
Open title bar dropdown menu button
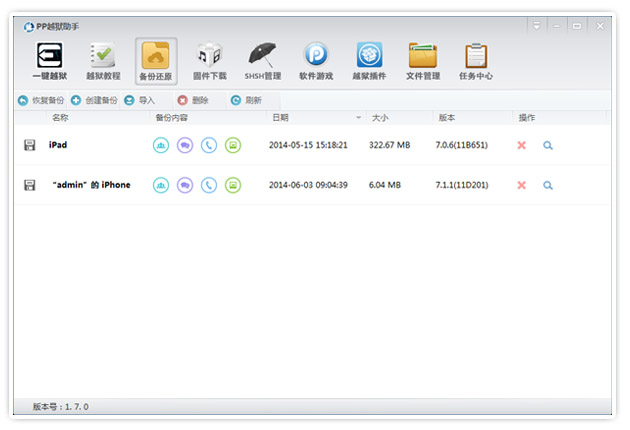[x=537, y=26]
